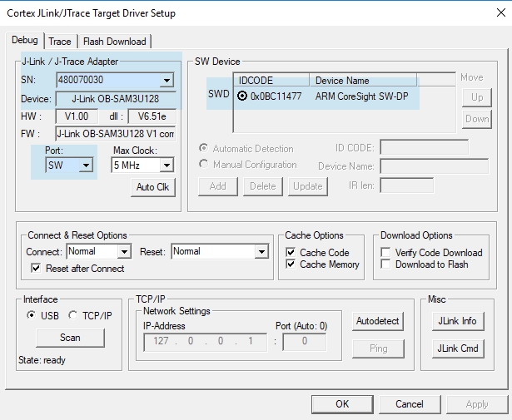Click the Device J-Link OB-SAM3U128 field
This screenshot has height=420, width=512.
(116, 99)
